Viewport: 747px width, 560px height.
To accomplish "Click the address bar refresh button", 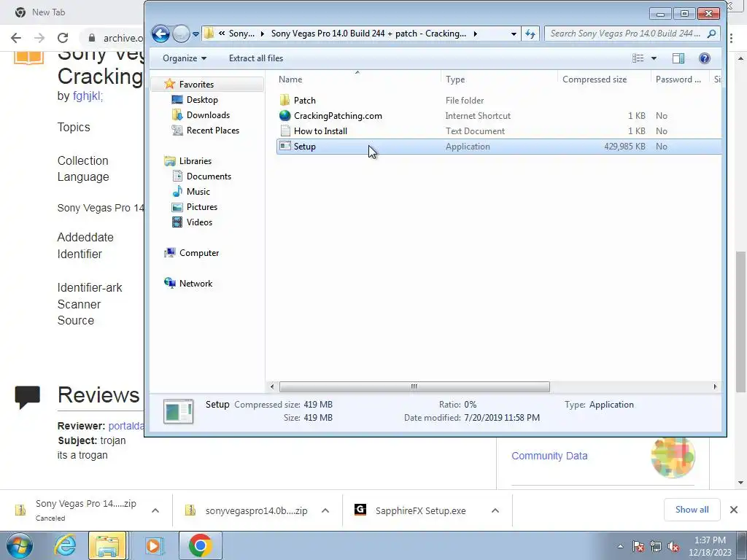I will click(x=530, y=34).
